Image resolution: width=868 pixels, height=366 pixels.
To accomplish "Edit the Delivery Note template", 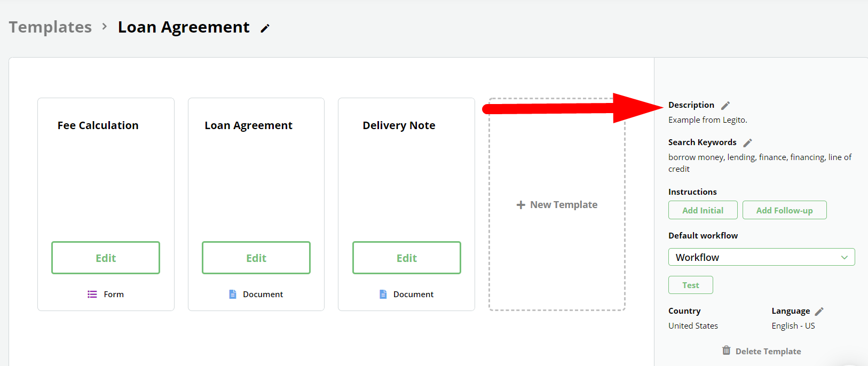I will [x=407, y=258].
